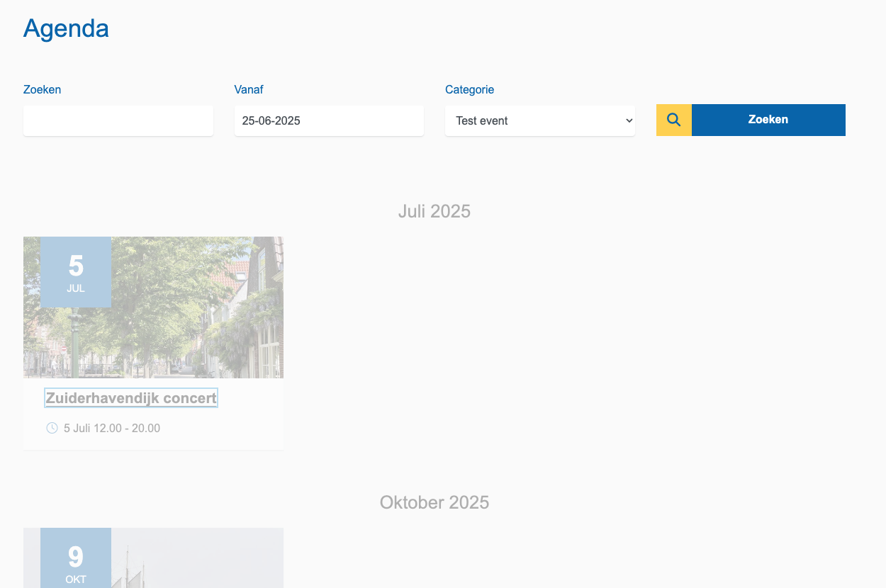The height and width of the screenshot is (588, 886).
Task: Focus the empty Zoeken search text field
Action: coord(118,120)
